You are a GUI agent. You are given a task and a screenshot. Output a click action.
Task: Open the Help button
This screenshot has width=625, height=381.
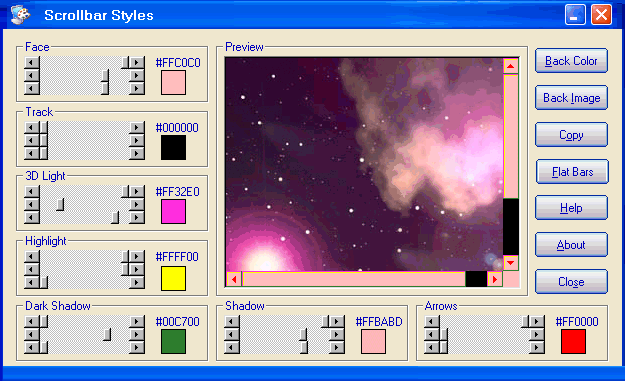point(571,208)
